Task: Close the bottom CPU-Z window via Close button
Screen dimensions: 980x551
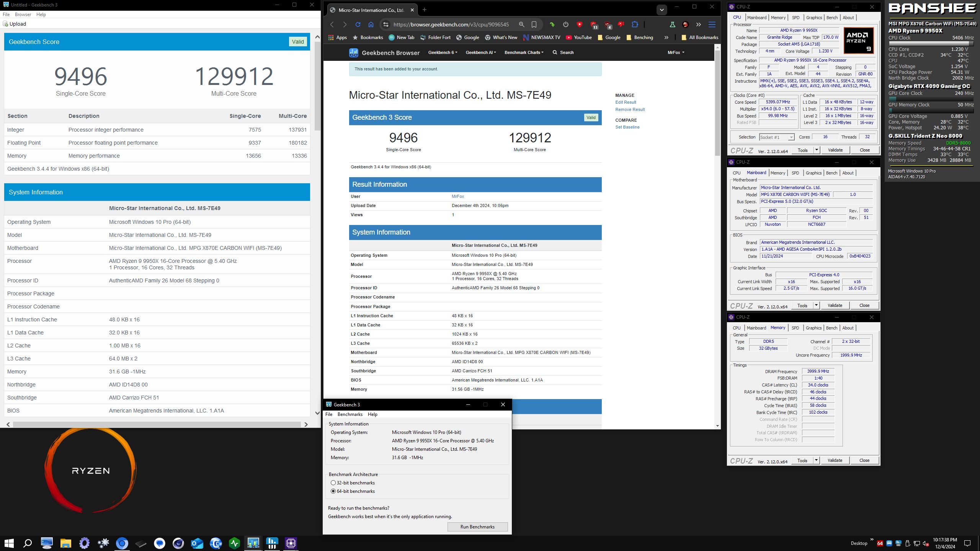Action: [x=864, y=460]
